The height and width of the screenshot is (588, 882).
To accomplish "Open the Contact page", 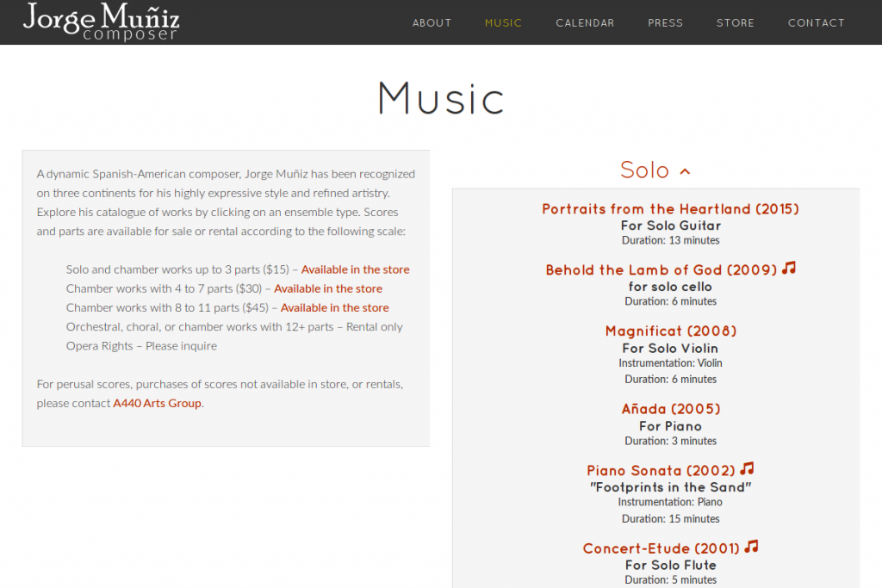I will pyautogui.click(x=817, y=23).
